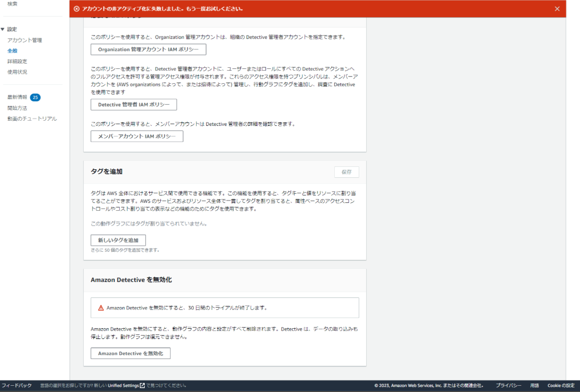Click メンバーアカウント IAM ポリシー button
The width and height of the screenshot is (580, 392).
[x=137, y=136]
